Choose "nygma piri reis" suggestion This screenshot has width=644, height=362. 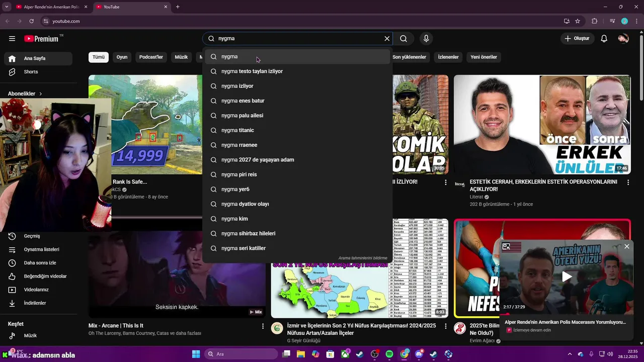point(297,174)
